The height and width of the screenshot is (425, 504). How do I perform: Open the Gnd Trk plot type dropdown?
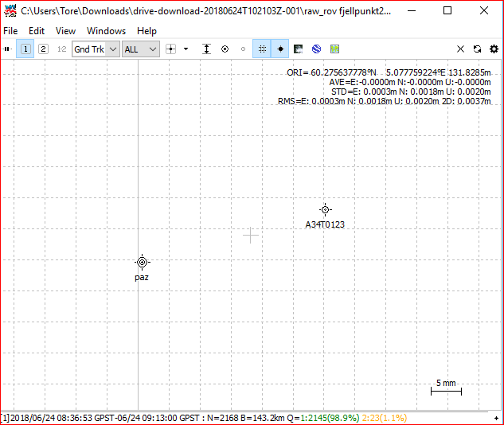(96, 49)
